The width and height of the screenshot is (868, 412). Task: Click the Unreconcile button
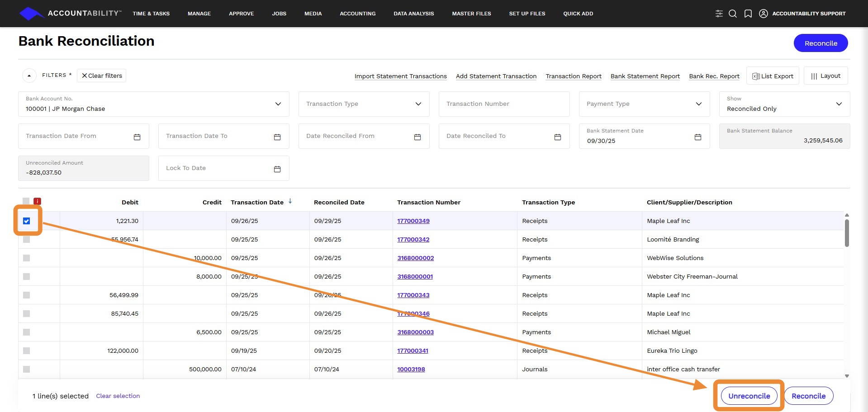749,396
